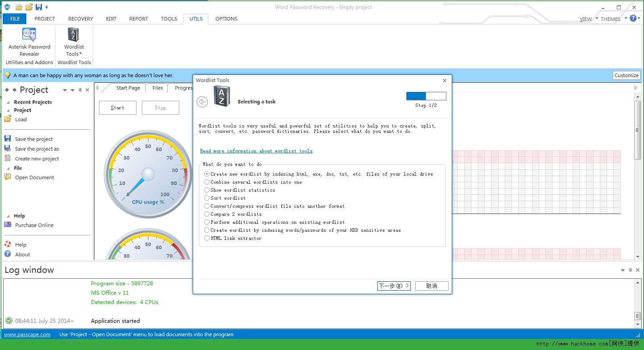Navigate back in Project panel header
The width and height of the screenshot is (644, 350).
[7, 90]
